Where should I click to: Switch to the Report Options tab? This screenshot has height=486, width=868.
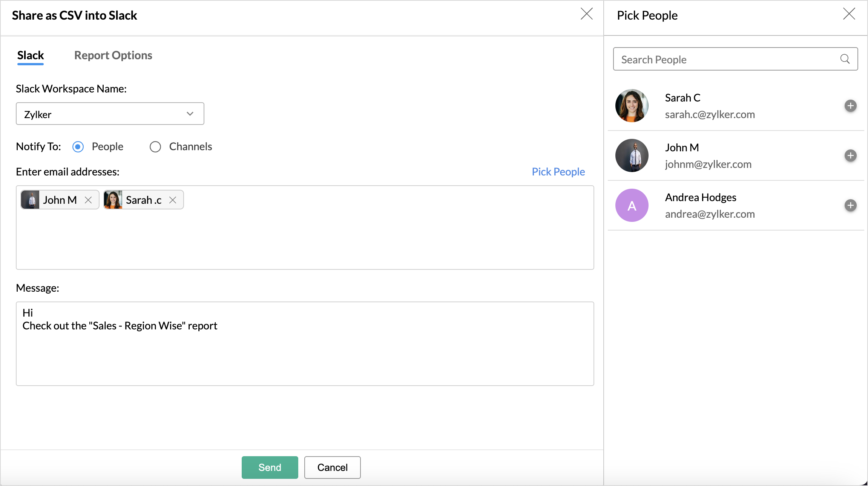[x=113, y=55]
